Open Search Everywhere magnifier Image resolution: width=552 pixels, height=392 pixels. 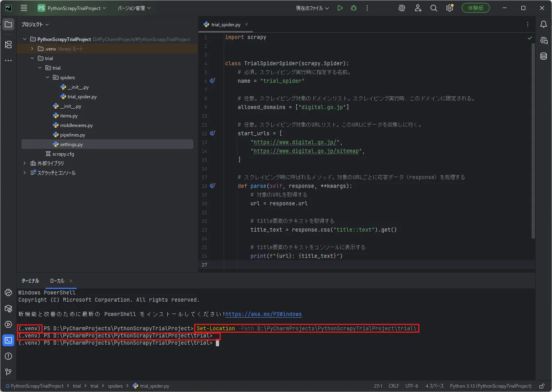point(434,8)
